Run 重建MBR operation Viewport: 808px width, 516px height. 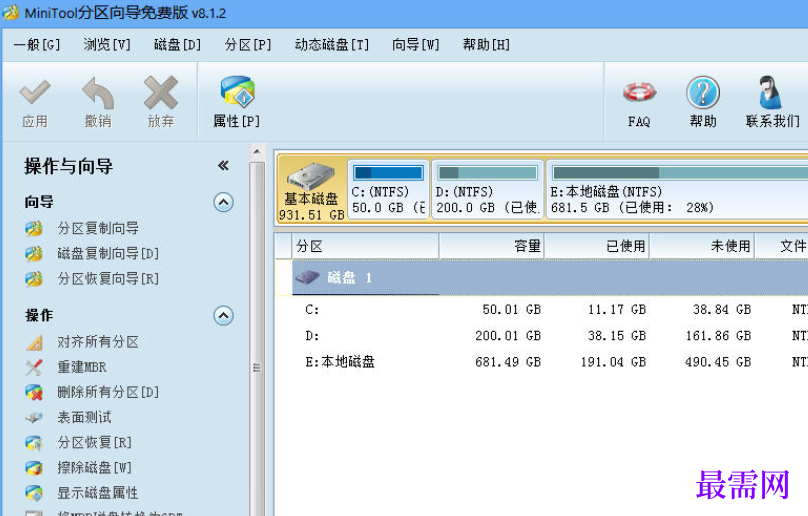pyautogui.click(x=82, y=367)
